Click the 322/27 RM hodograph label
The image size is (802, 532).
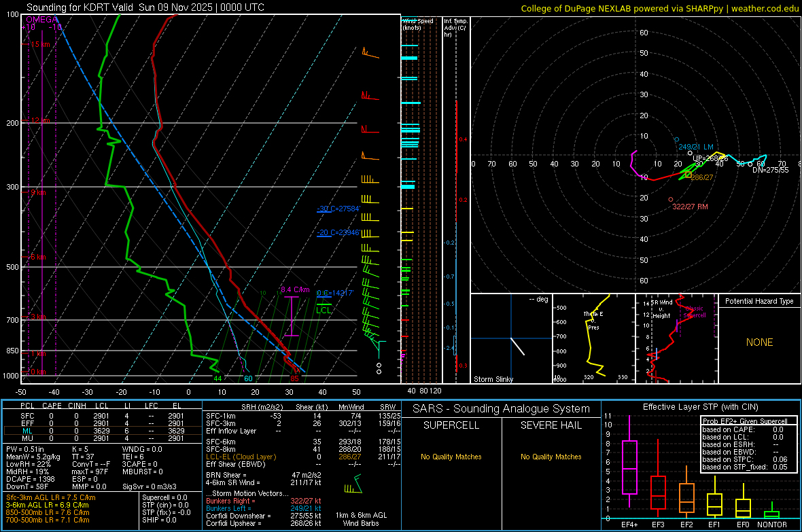(x=690, y=207)
